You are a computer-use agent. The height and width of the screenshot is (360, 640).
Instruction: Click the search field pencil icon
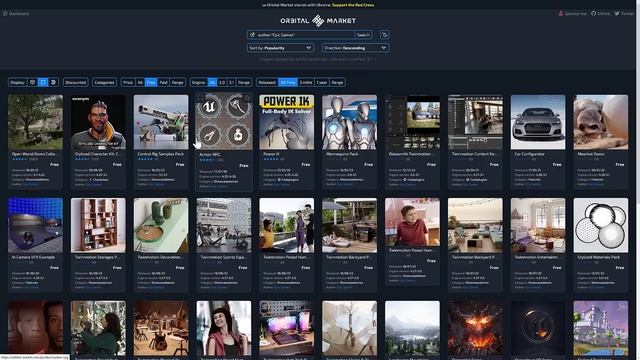click(x=252, y=35)
